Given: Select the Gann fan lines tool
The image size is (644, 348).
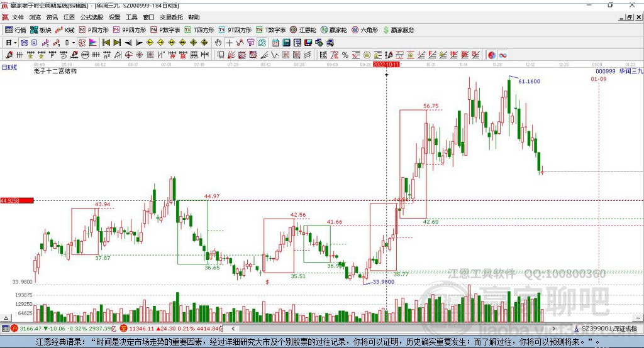Looking at the screenshot, I should pyautogui.click(x=231, y=55).
